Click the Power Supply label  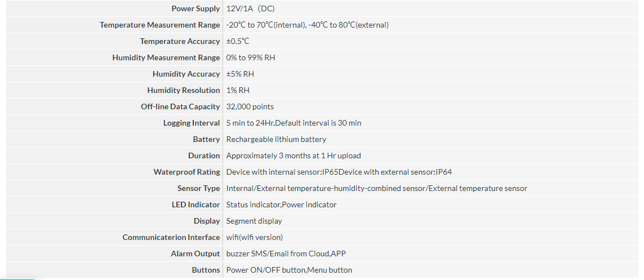click(196, 8)
